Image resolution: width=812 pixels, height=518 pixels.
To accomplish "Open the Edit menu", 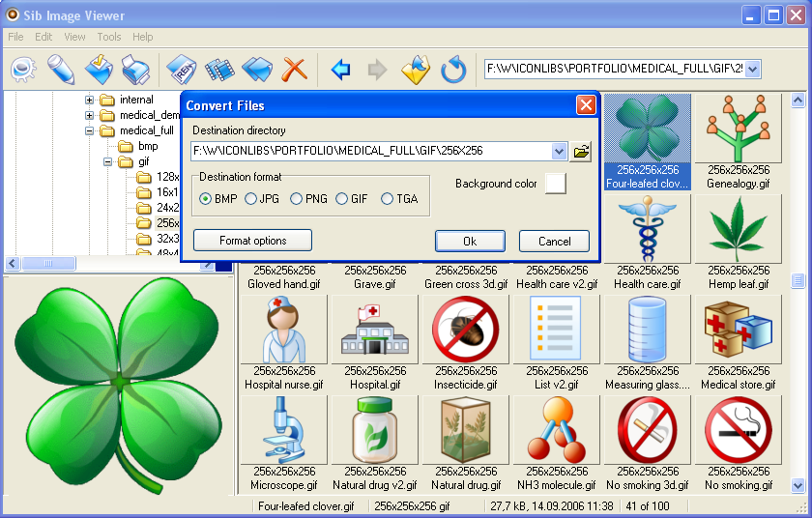I will pyautogui.click(x=43, y=37).
